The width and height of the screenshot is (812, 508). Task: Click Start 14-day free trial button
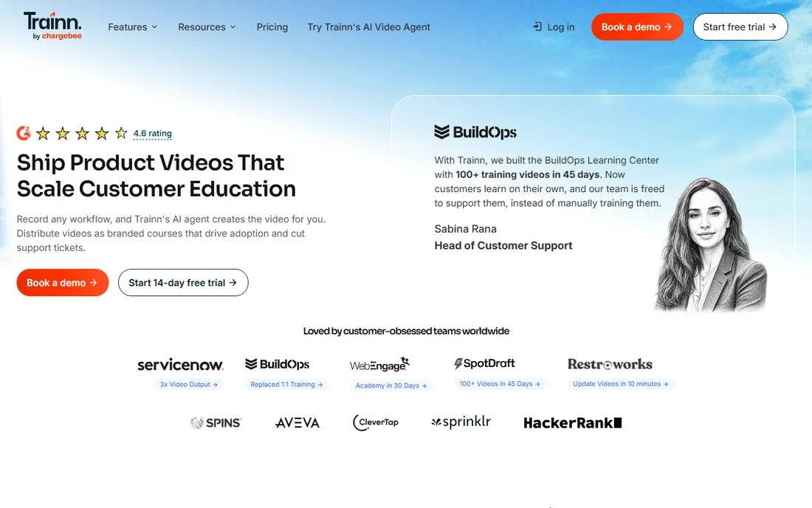[x=183, y=283]
